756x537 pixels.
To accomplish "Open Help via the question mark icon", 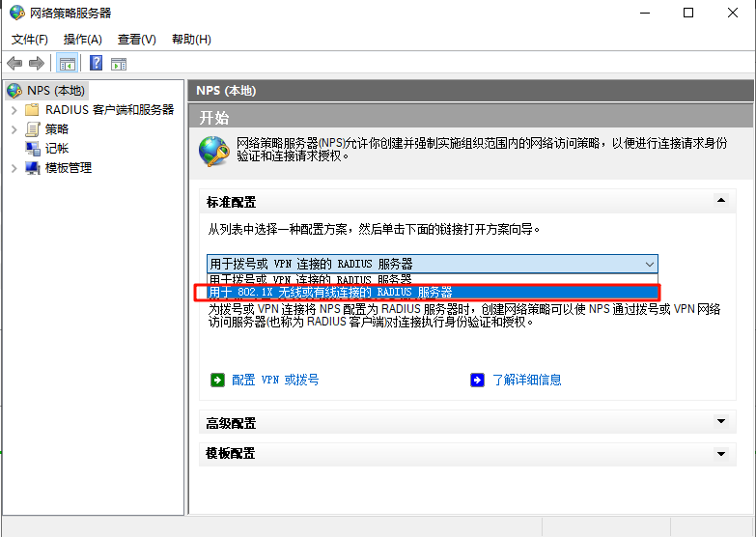I will pos(96,64).
